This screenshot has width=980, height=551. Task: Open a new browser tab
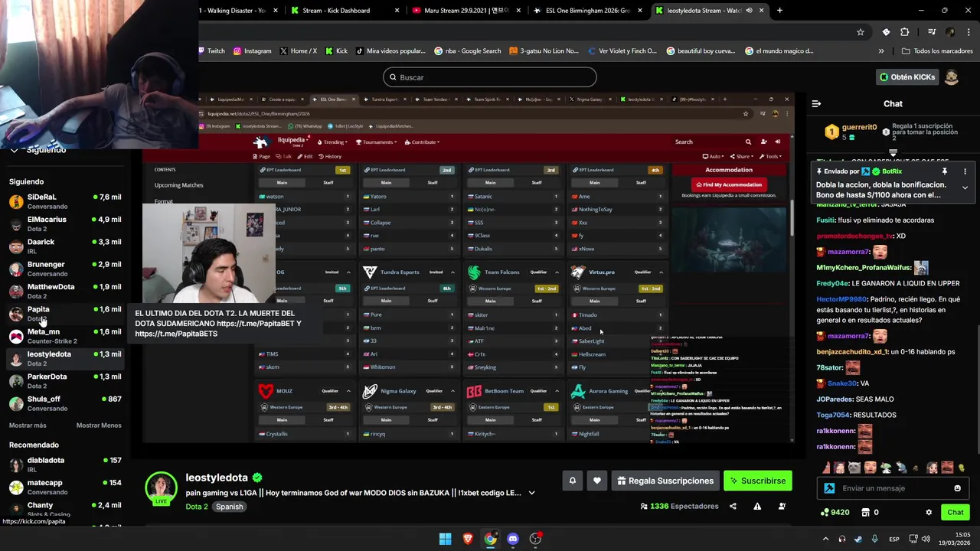[x=779, y=11]
